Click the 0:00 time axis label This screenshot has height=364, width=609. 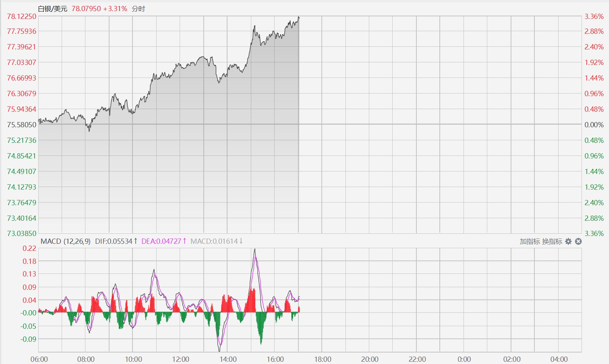tap(464, 359)
